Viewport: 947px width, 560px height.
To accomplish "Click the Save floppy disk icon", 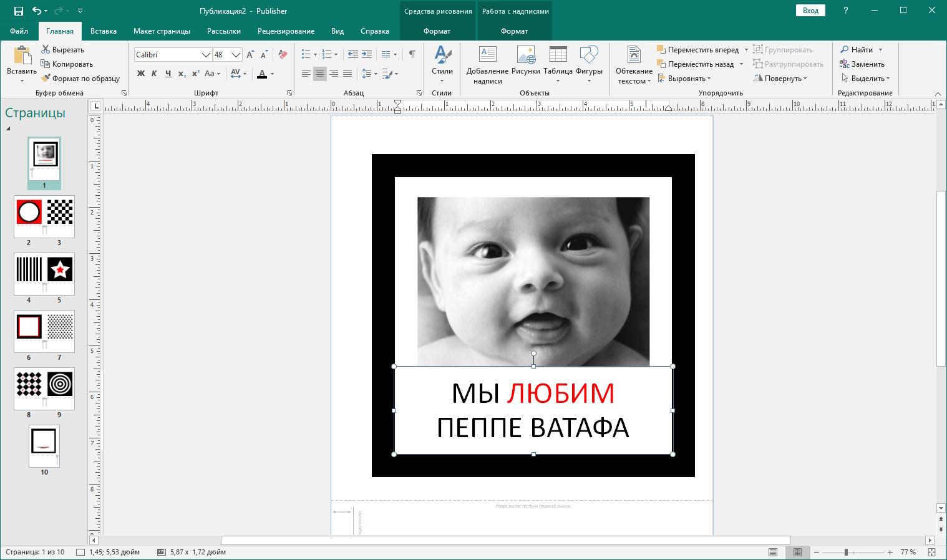I will tap(18, 11).
